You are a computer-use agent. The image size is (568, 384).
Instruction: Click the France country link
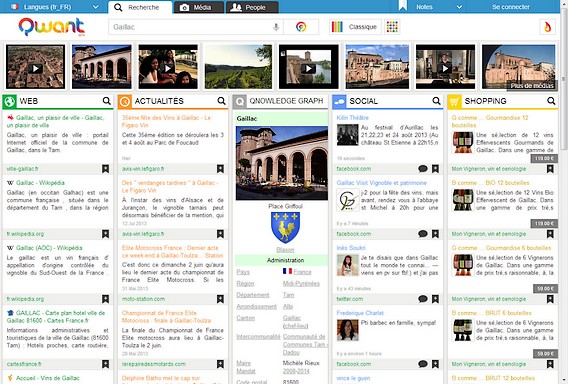(302, 272)
